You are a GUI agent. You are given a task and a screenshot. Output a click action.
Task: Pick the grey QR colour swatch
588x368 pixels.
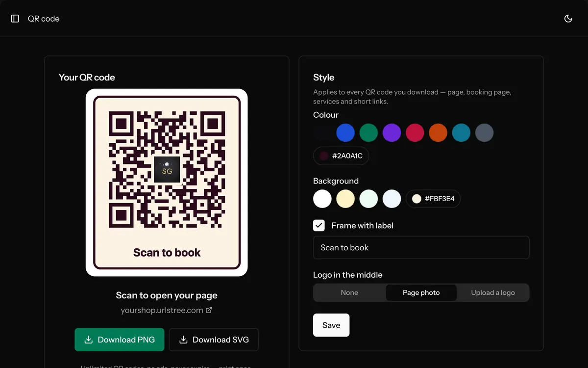pos(485,133)
